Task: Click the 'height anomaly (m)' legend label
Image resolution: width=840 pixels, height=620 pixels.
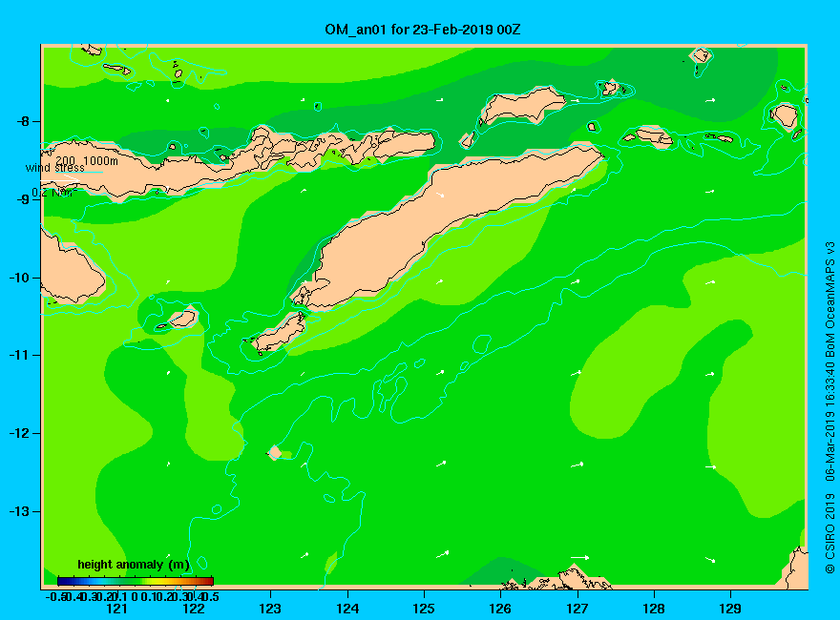Action: tap(134, 565)
